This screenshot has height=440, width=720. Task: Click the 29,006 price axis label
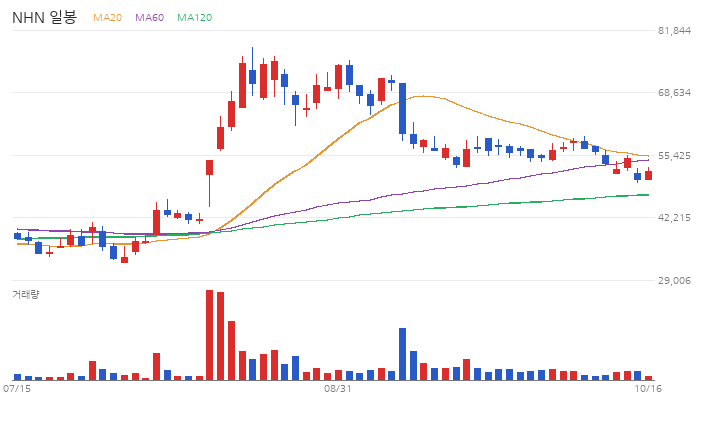pyautogui.click(x=674, y=280)
